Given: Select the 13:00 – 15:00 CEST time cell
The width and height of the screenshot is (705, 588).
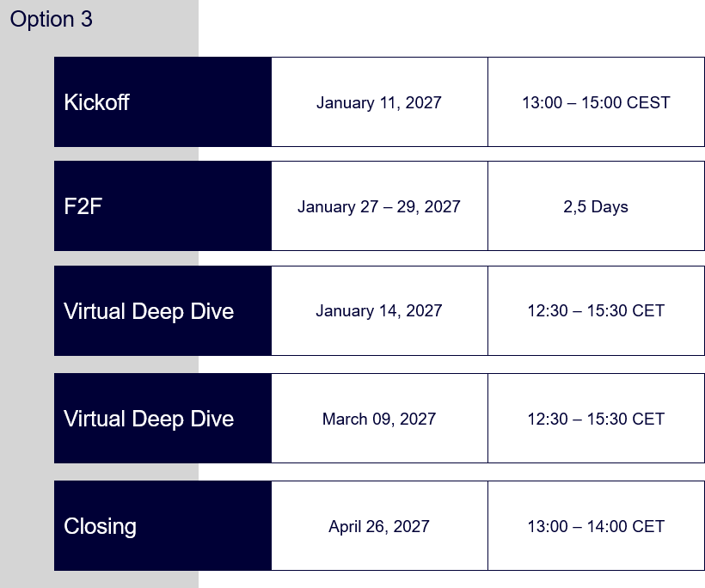Looking at the screenshot, I should coord(596,102).
